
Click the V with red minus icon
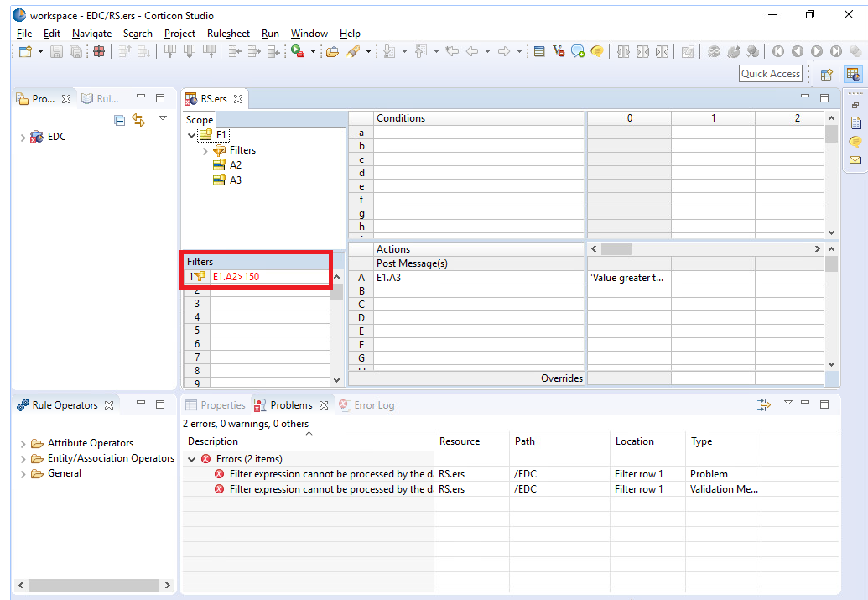click(559, 51)
